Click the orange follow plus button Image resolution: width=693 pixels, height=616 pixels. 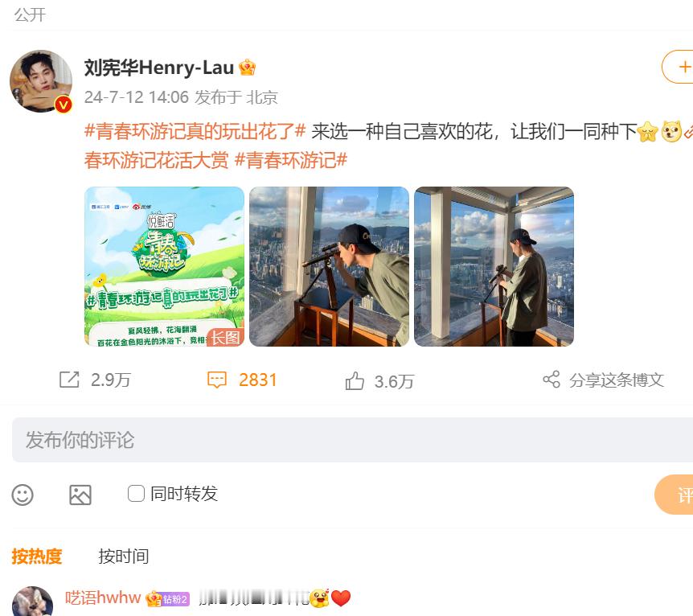(x=678, y=67)
